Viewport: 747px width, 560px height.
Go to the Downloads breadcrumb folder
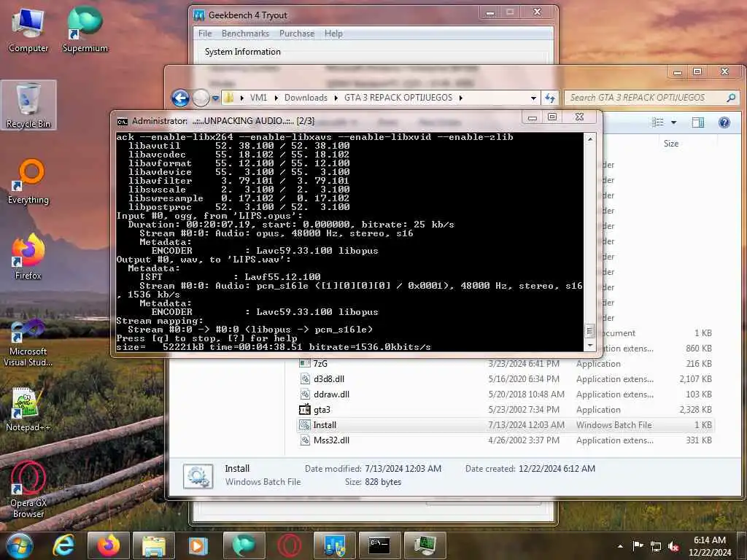point(306,98)
